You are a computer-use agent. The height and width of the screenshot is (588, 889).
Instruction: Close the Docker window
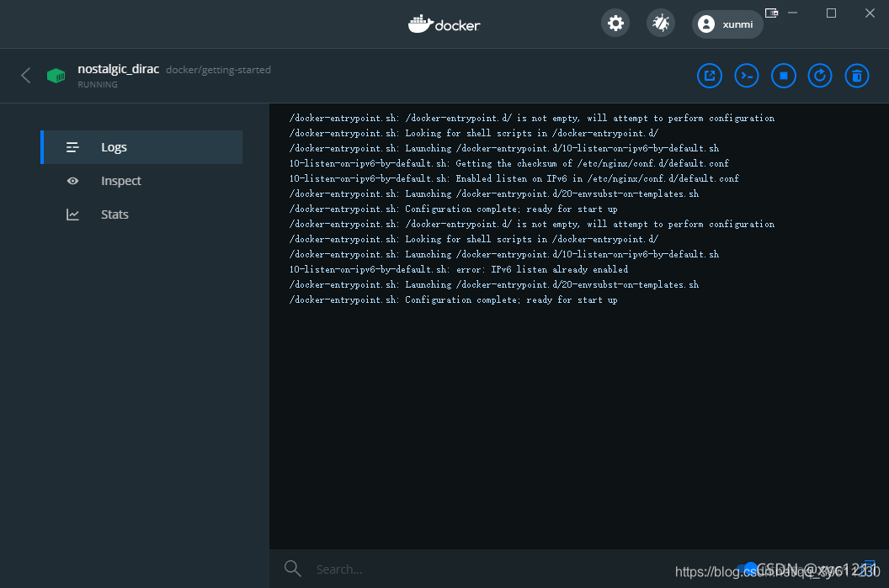coord(870,13)
